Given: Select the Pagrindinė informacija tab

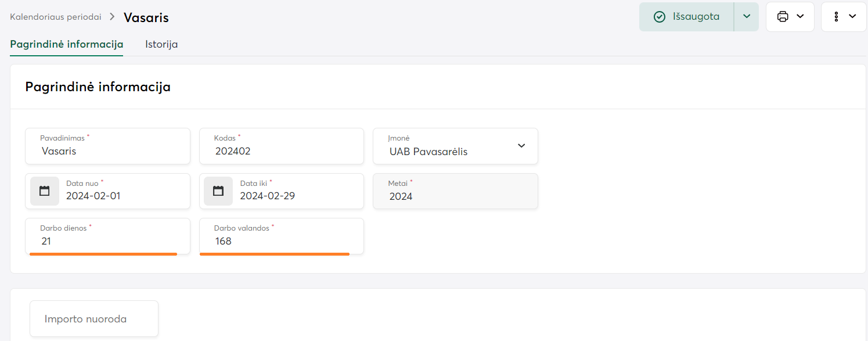Looking at the screenshot, I should click(67, 44).
